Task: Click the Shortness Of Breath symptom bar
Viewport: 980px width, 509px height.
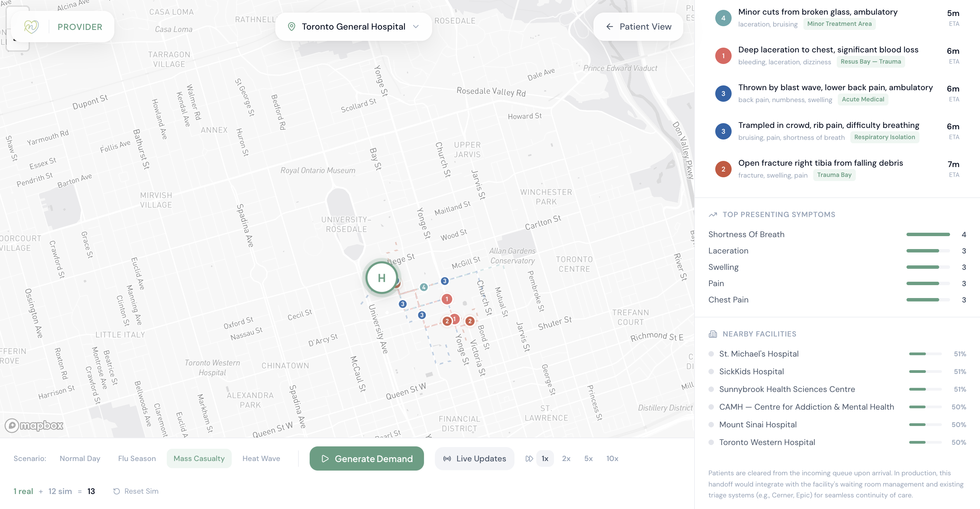Action: [928, 234]
